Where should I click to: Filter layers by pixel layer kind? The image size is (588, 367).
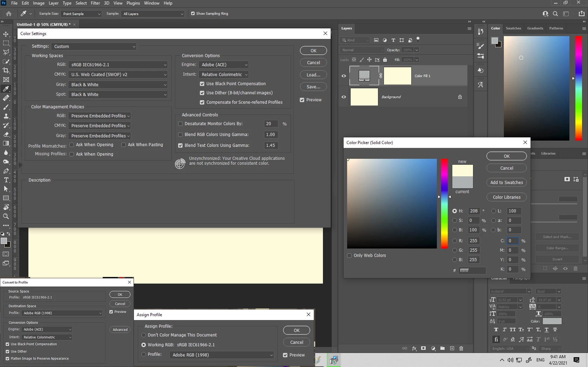pyautogui.click(x=376, y=40)
